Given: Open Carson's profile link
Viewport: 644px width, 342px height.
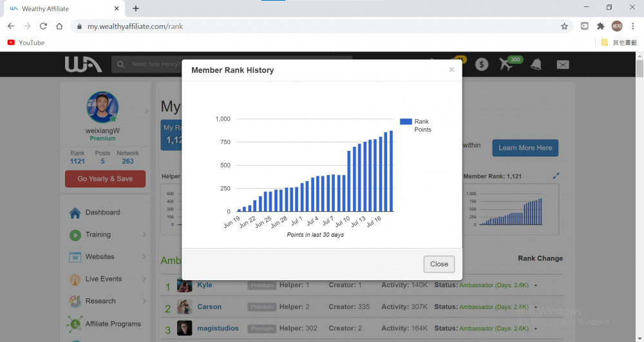Looking at the screenshot, I should tap(209, 307).
